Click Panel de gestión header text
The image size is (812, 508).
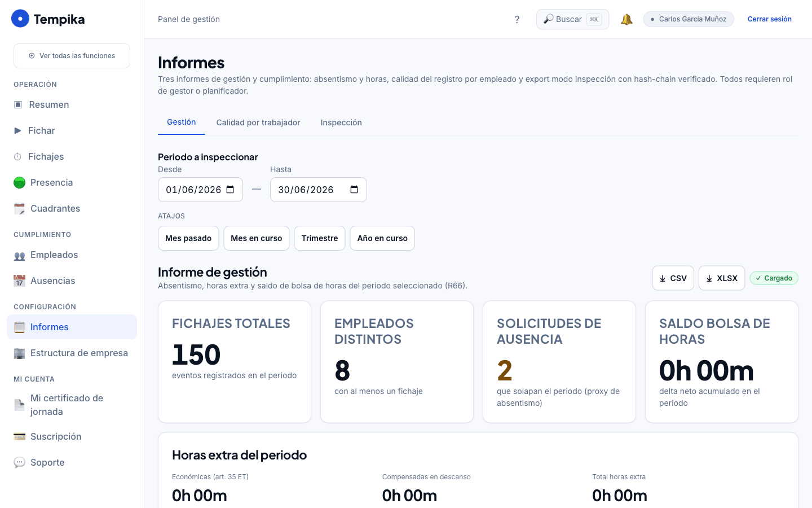pyautogui.click(x=189, y=19)
